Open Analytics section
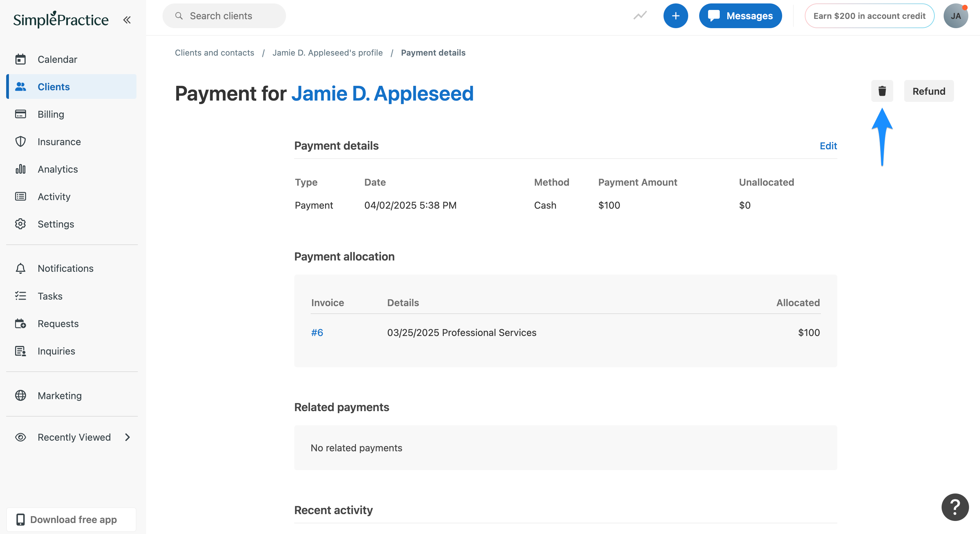The image size is (980, 534). (71, 169)
